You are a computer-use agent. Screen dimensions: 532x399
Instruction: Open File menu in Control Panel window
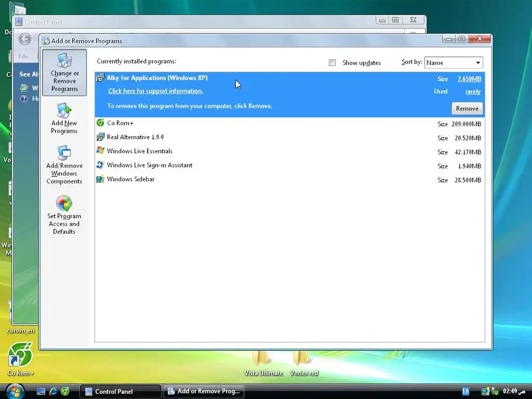[23, 56]
